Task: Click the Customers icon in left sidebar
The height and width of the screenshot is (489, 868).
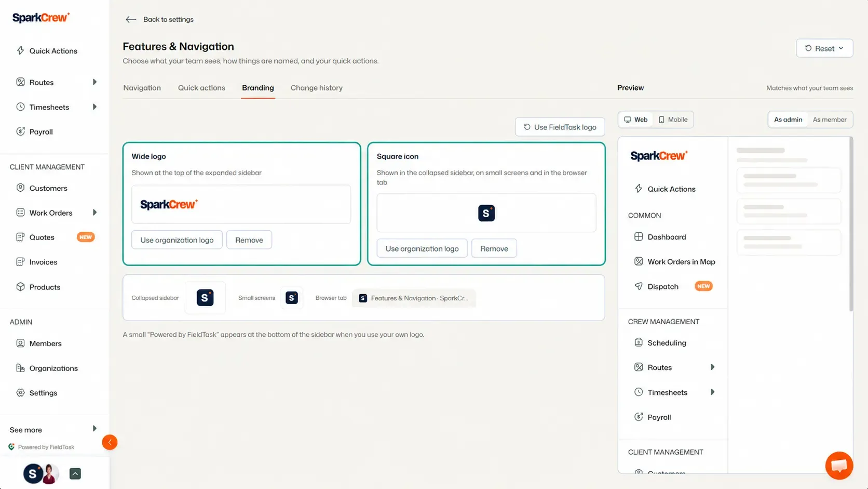Action: (x=20, y=188)
